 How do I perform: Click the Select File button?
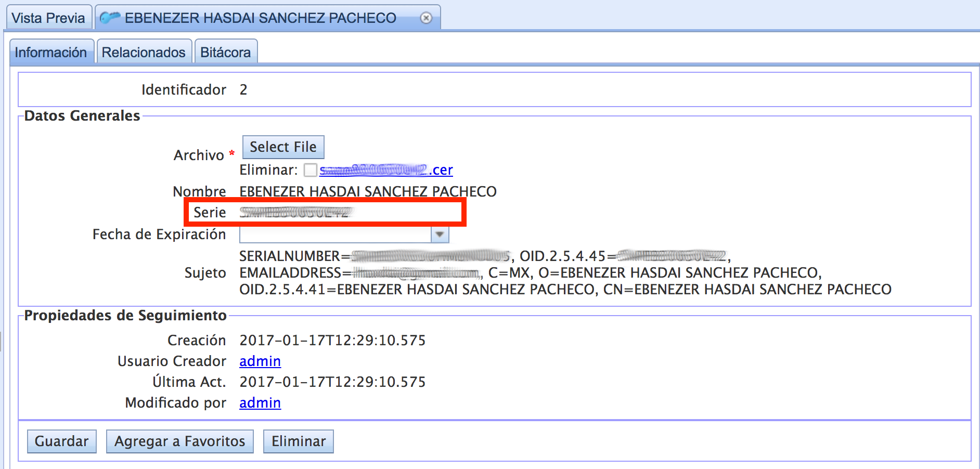coord(283,147)
